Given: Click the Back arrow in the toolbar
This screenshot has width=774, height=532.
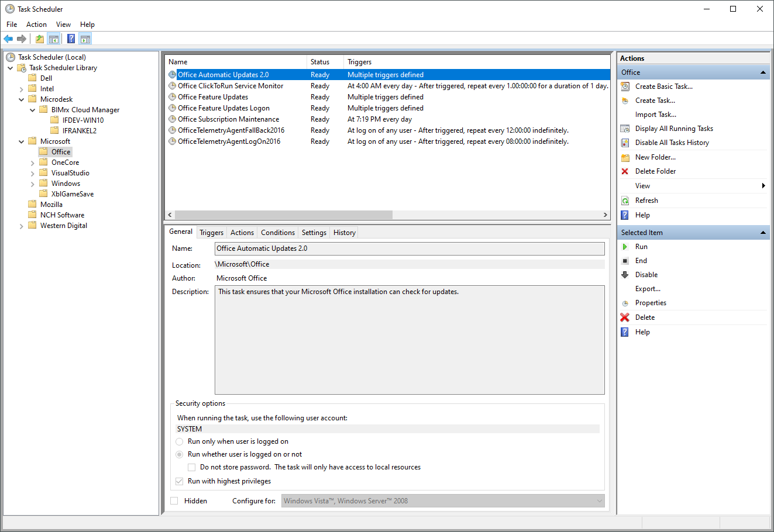Looking at the screenshot, I should [8, 39].
